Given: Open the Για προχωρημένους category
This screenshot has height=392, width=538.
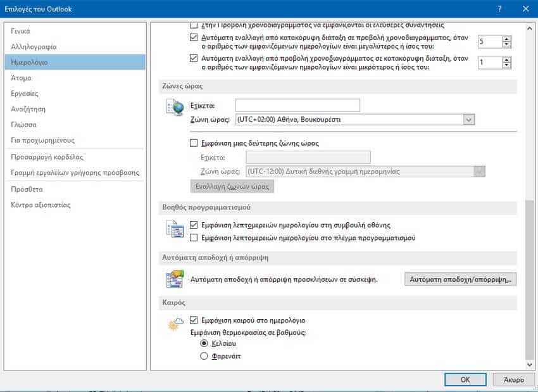Looking at the screenshot, I should (x=75, y=140).
